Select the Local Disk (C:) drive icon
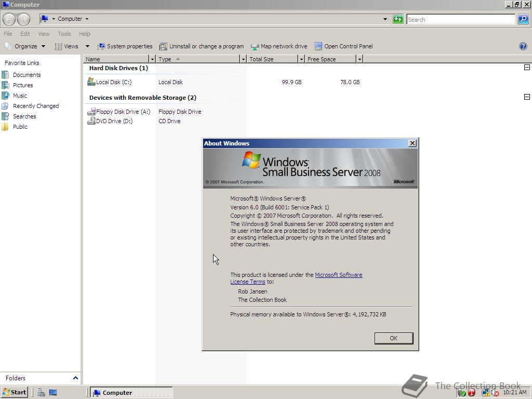This screenshot has width=532, height=399. coord(91,82)
